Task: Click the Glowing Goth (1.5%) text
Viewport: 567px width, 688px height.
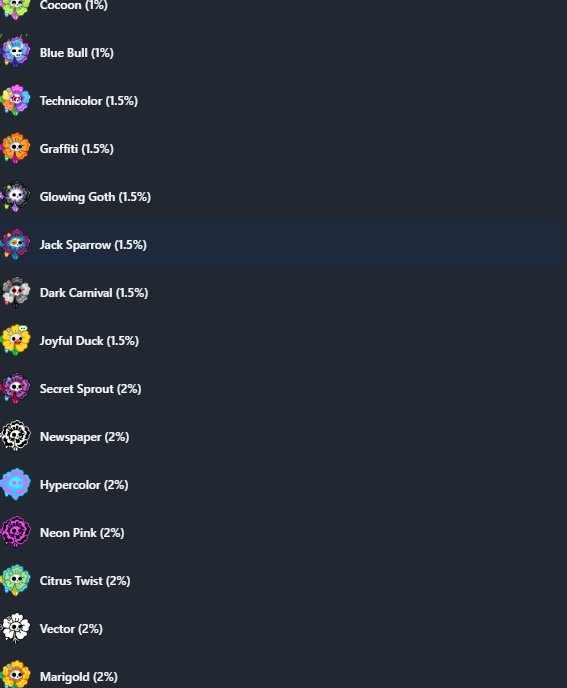Action: tap(95, 197)
